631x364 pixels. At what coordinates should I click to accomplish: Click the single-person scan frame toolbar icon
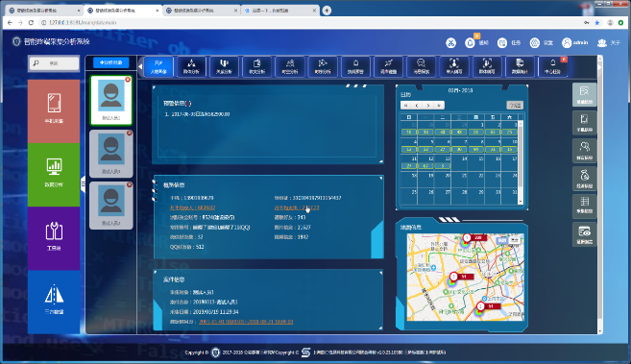[x=454, y=66]
